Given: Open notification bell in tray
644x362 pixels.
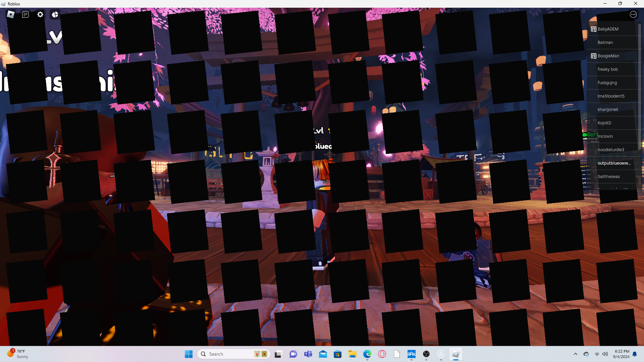Looking at the screenshot, I should pos(635,354).
